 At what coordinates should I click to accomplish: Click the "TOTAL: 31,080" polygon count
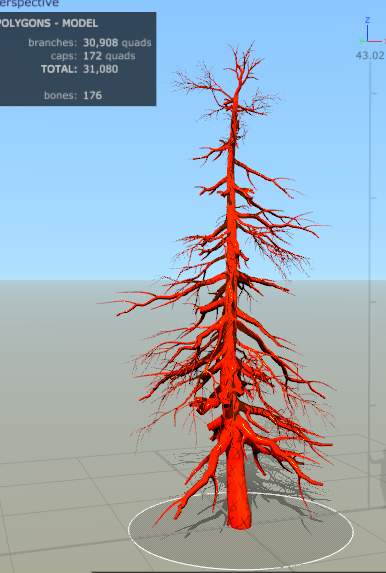[79, 69]
